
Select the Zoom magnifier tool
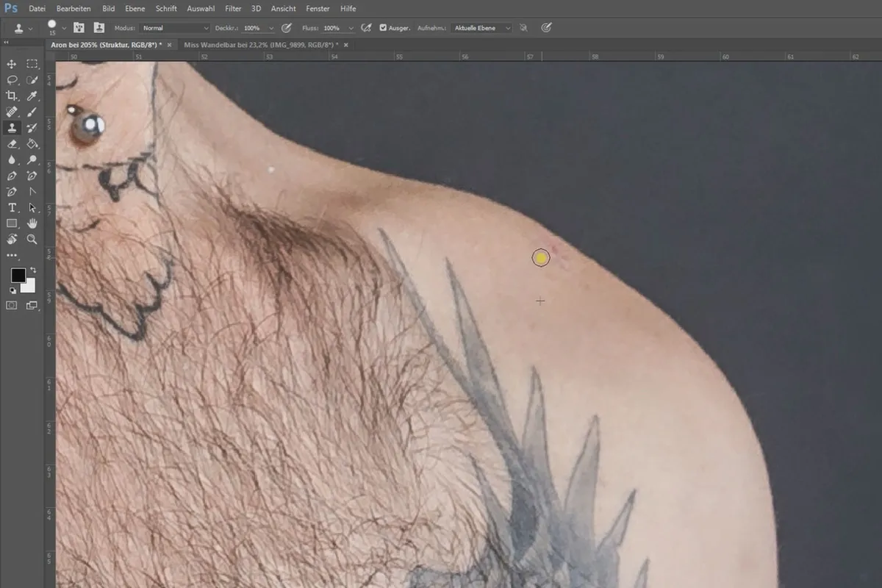(x=32, y=240)
